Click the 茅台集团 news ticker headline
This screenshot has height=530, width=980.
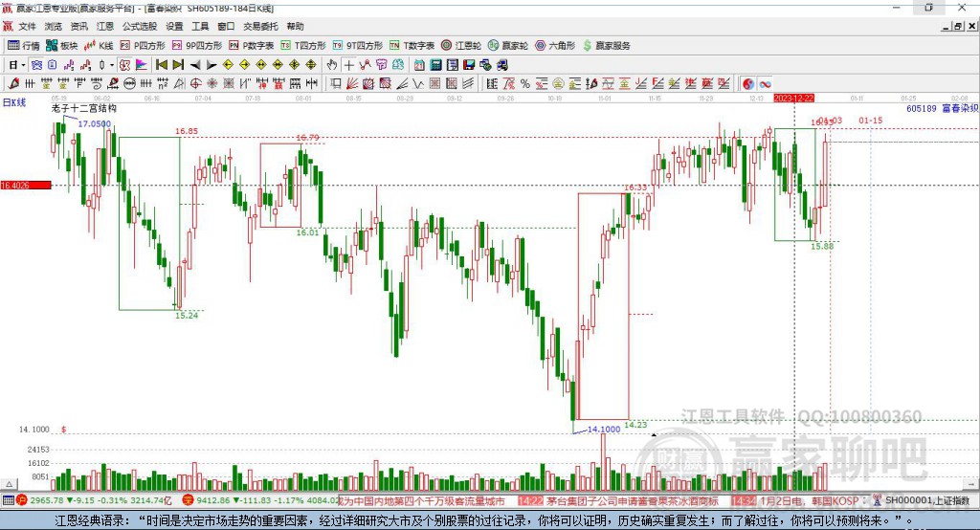(x=633, y=500)
